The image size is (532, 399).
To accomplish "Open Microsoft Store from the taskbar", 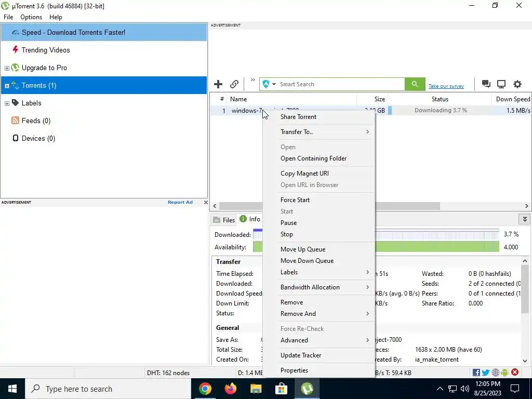I will 281,389.
